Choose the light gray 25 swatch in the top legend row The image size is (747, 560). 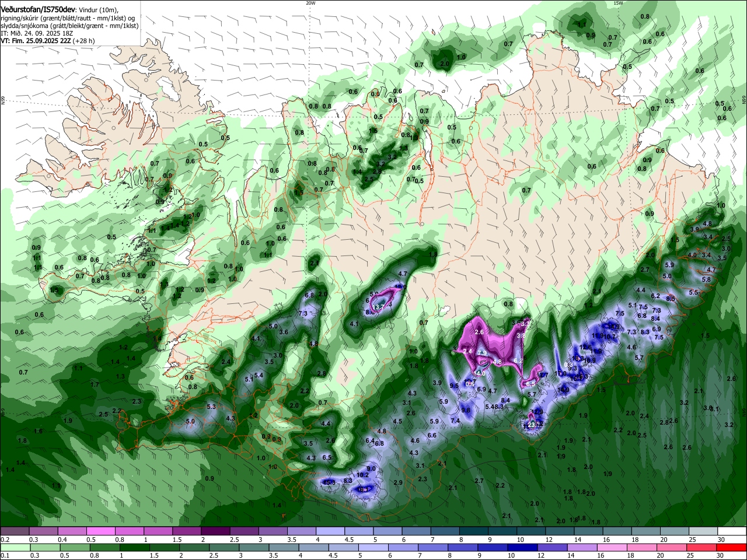(x=704, y=531)
